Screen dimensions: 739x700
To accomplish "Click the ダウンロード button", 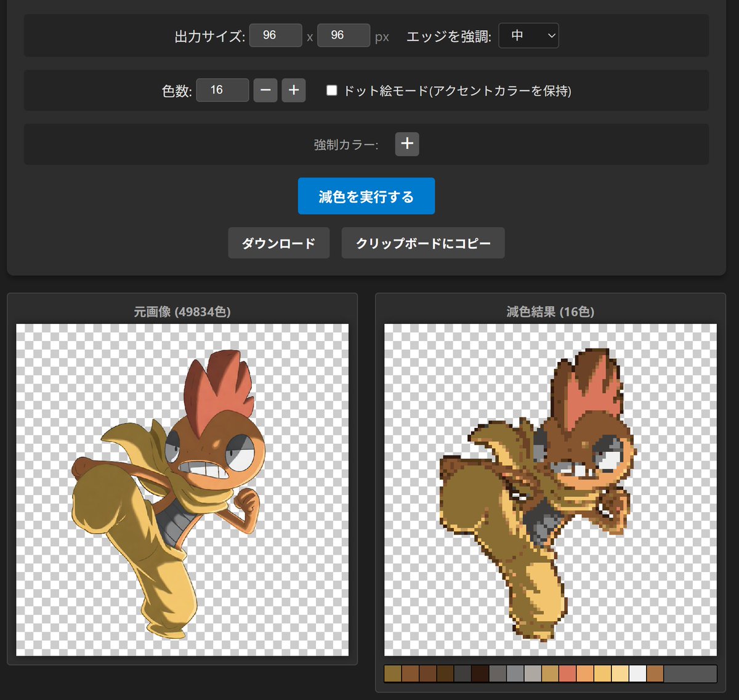I will 279,243.
